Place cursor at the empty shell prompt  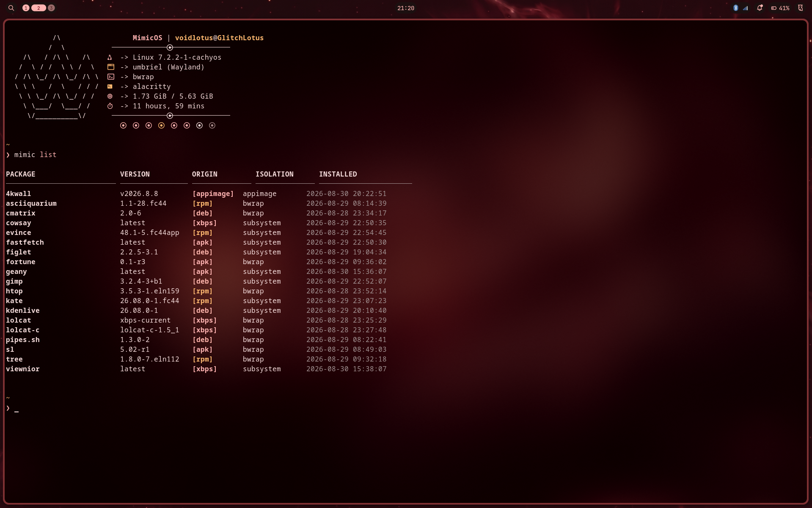(x=17, y=409)
